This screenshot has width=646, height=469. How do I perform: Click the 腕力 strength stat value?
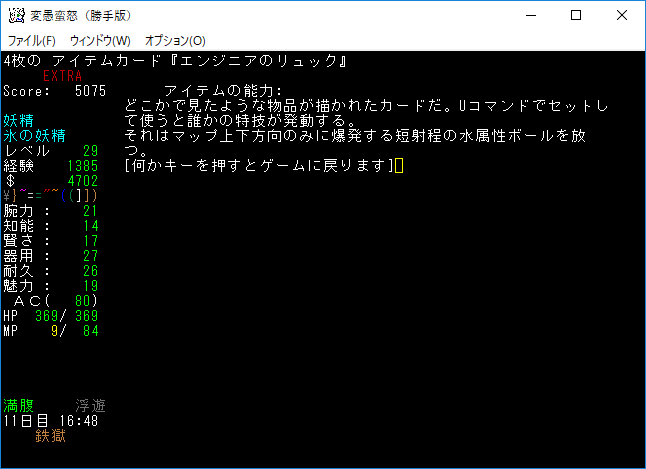point(90,211)
